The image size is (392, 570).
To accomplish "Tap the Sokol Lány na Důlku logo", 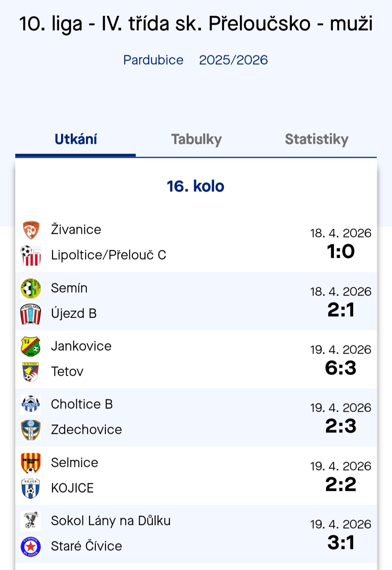I will [31, 521].
